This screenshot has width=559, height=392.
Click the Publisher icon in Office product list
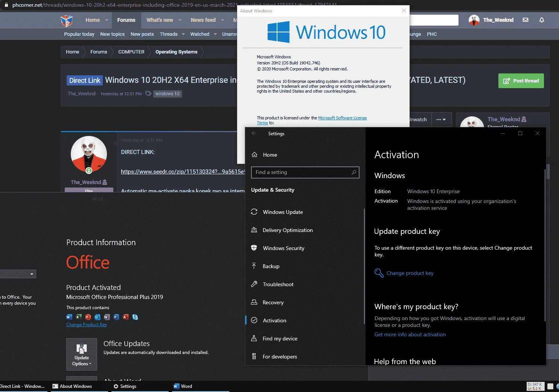tap(116, 317)
